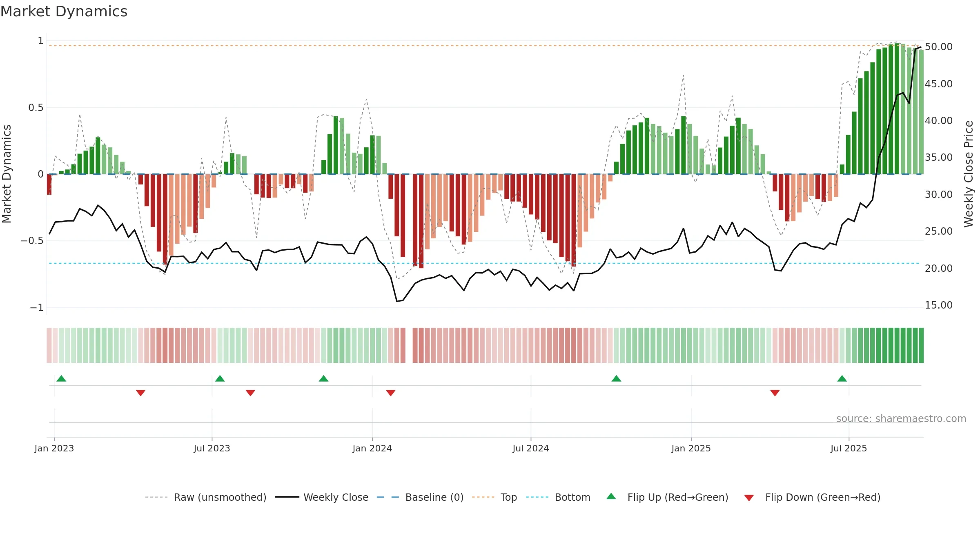Click the red Flip Down legend triangle
Screen dimensions: 980x551
tap(749, 498)
